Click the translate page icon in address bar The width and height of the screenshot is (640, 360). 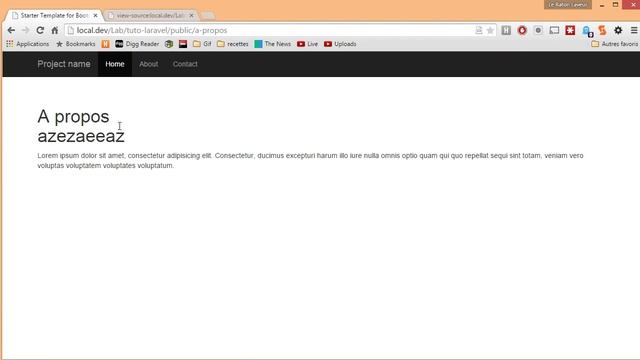[x=479, y=30]
